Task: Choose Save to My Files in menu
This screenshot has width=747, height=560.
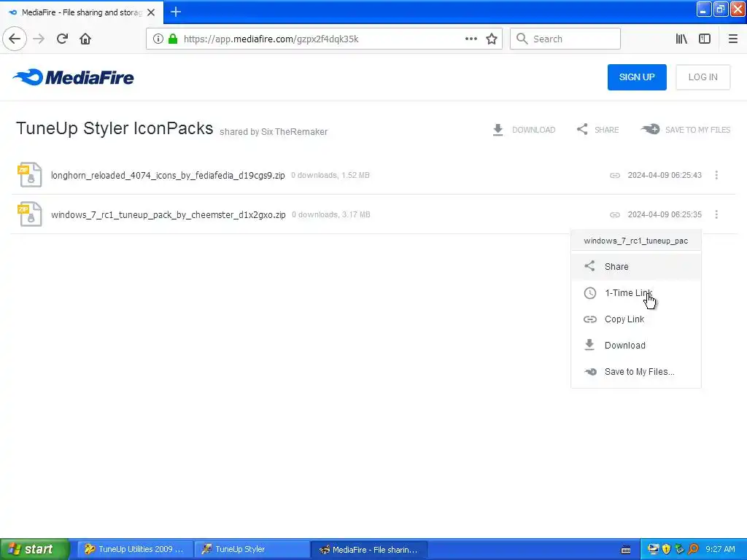Action: (x=636, y=371)
